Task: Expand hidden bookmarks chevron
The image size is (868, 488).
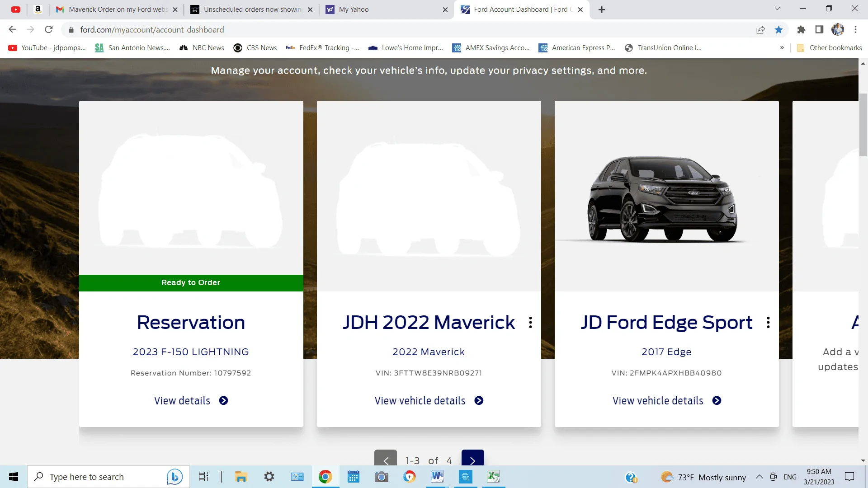Action: click(x=782, y=48)
